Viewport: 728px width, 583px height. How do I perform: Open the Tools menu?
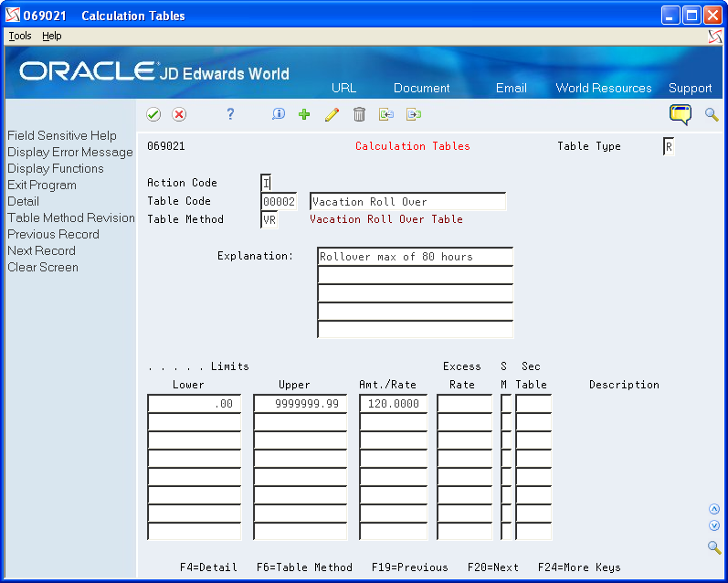pos(20,36)
